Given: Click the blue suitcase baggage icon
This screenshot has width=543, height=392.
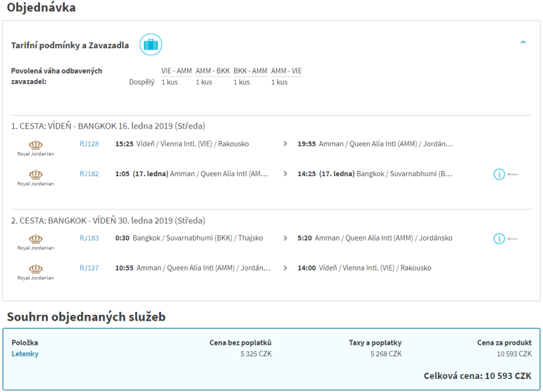Looking at the screenshot, I should 151,45.
